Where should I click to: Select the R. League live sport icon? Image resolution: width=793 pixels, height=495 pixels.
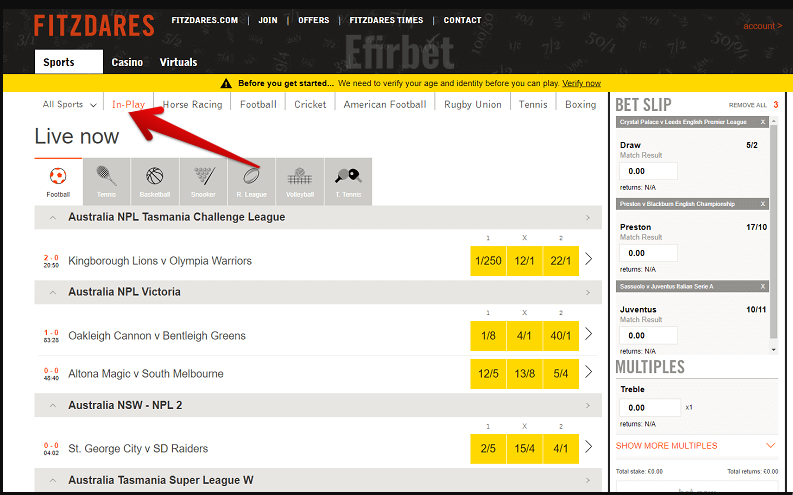point(251,182)
